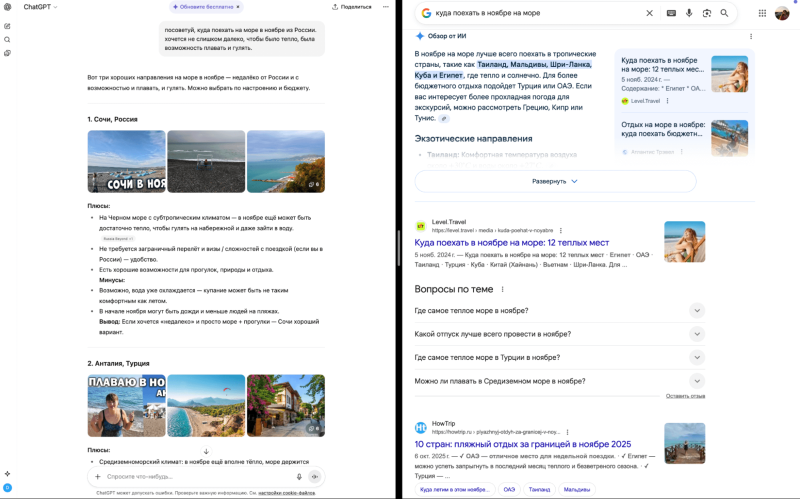
Task: Focus the Google search query field
Action: 536,13
